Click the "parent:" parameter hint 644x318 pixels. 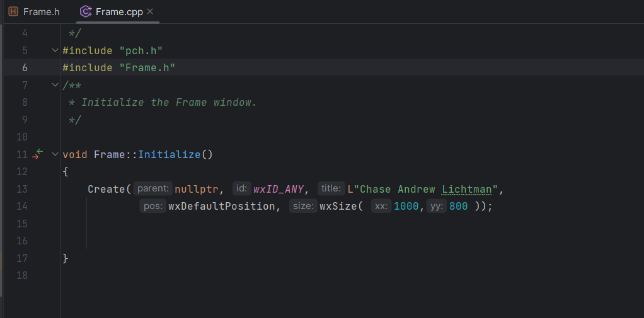[x=152, y=189]
